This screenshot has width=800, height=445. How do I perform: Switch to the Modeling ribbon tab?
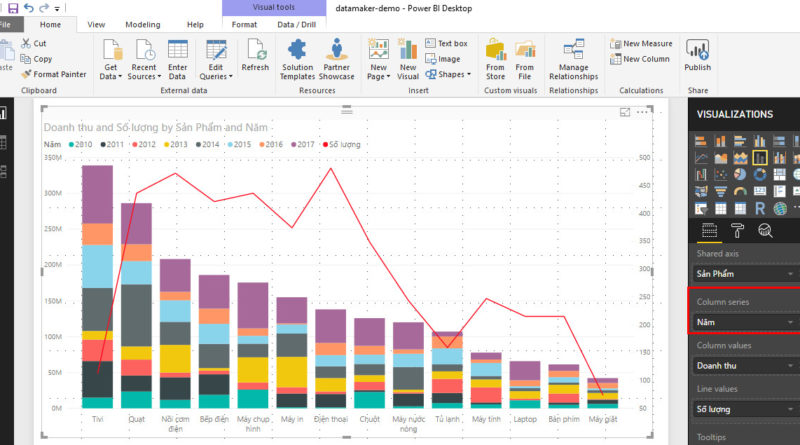(x=143, y=24)
